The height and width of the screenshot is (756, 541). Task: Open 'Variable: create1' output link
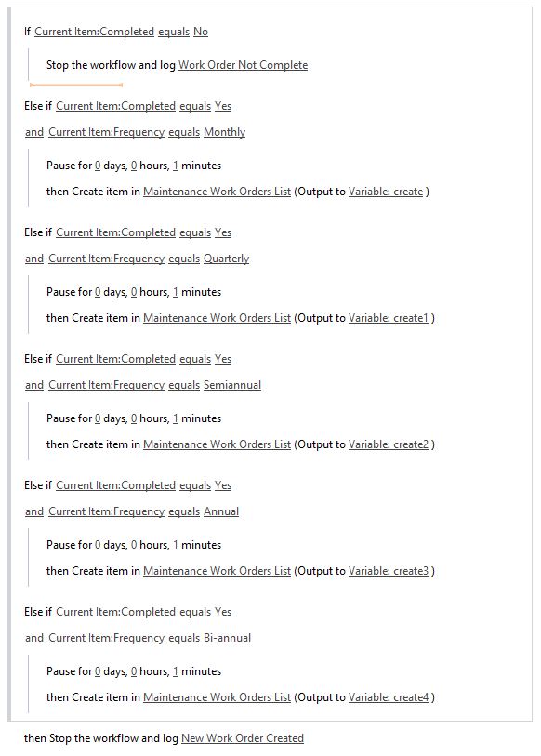coord(389,318)
